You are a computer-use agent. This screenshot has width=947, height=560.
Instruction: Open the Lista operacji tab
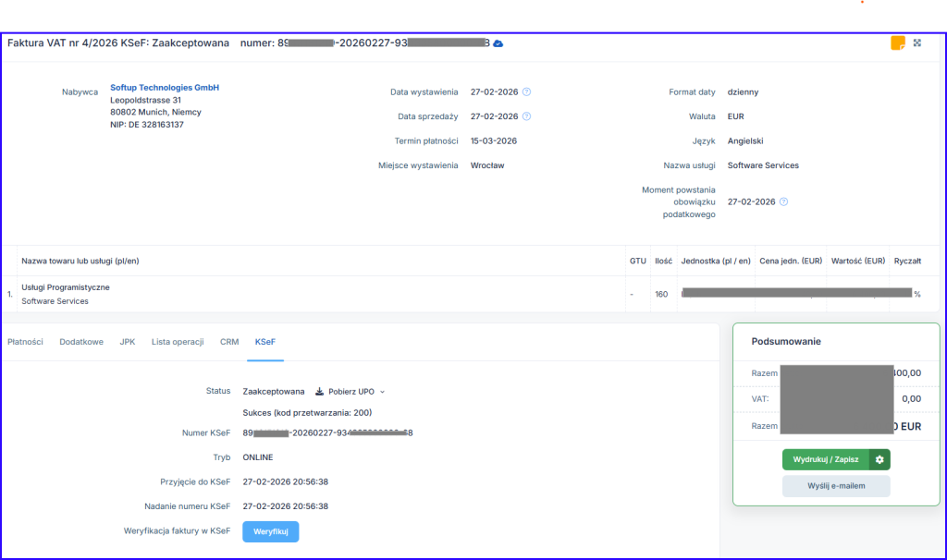click(x=178, y=342)
